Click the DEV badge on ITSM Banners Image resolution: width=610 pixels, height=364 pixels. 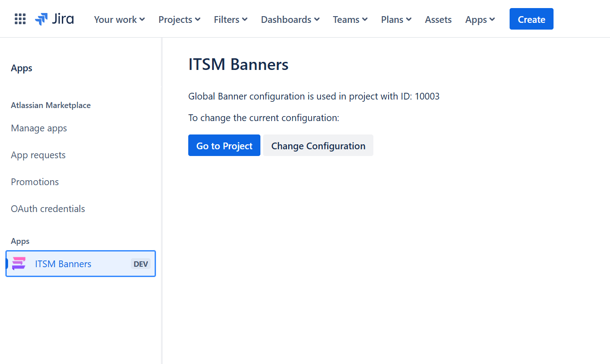(140, 264)
